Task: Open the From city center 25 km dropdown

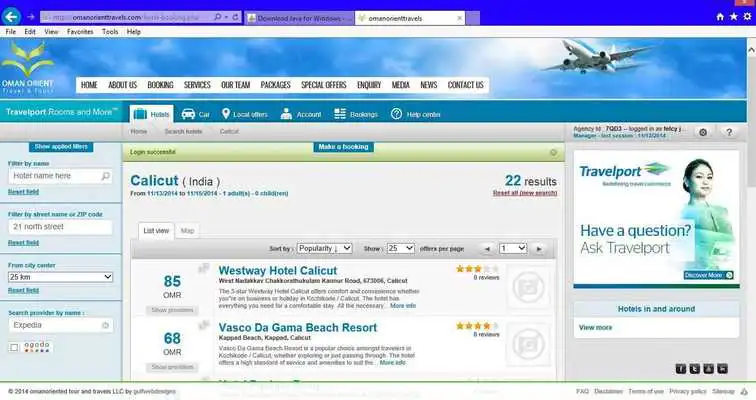Action: coord(60,277)
